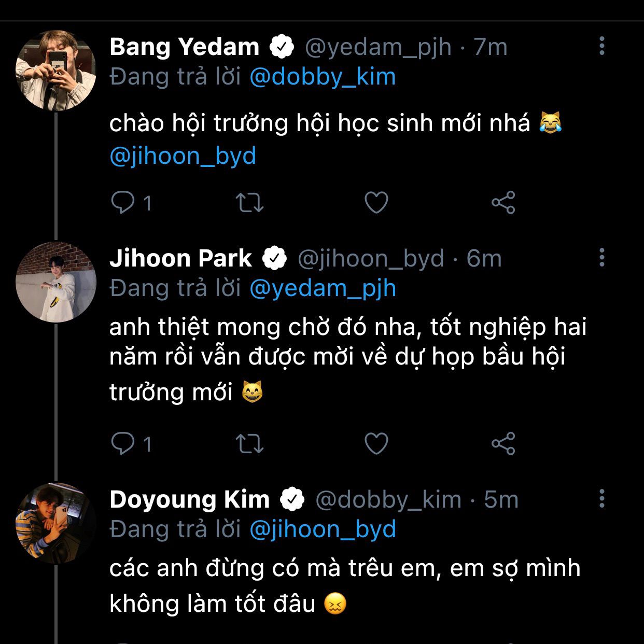Like Jihoon Park's tweet

[x=376, y=444]
